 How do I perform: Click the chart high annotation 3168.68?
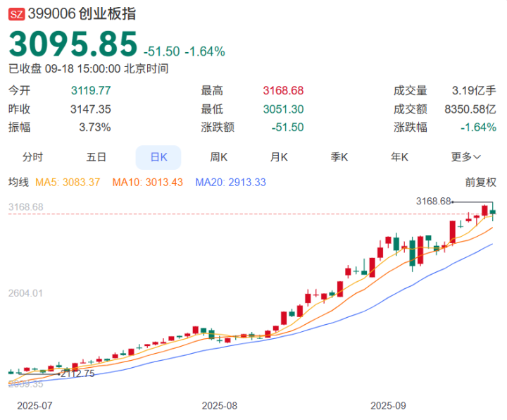click(433, 202)
